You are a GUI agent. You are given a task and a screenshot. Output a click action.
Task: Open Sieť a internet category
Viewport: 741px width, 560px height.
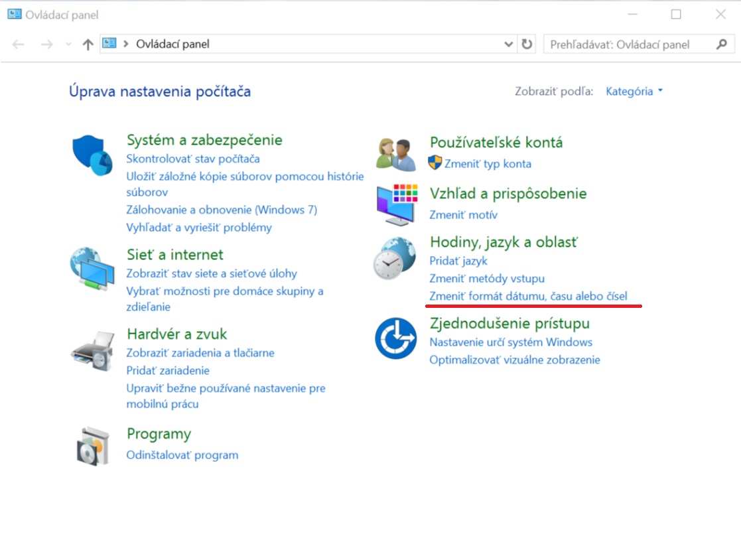[x=175, y=255]
